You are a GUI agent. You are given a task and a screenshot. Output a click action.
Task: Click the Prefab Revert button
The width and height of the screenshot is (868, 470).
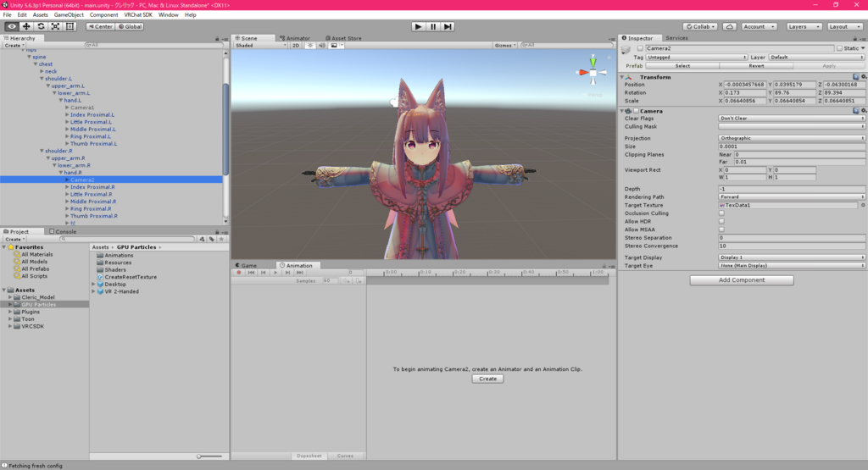point(755,66)
